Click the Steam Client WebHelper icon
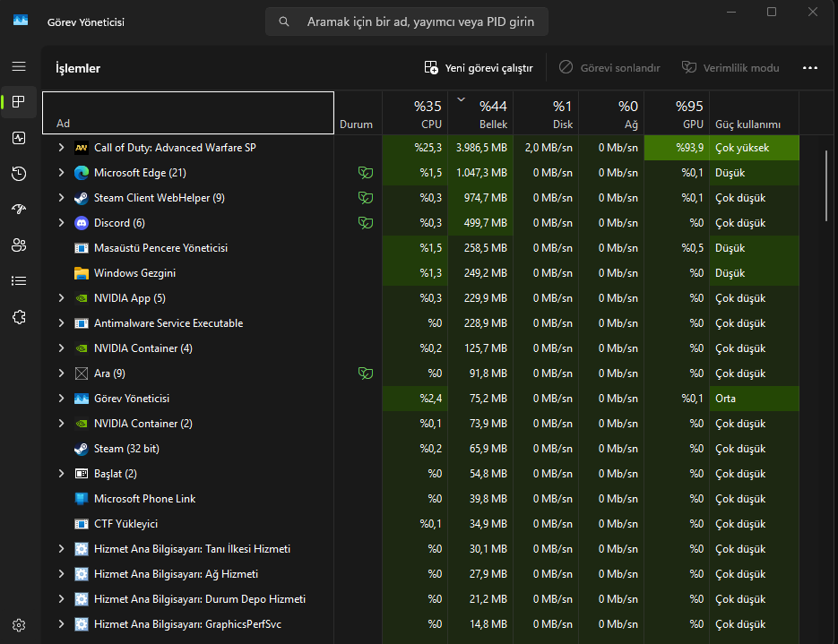This screenshot has height=644, width=838. (x=82, y=198)
